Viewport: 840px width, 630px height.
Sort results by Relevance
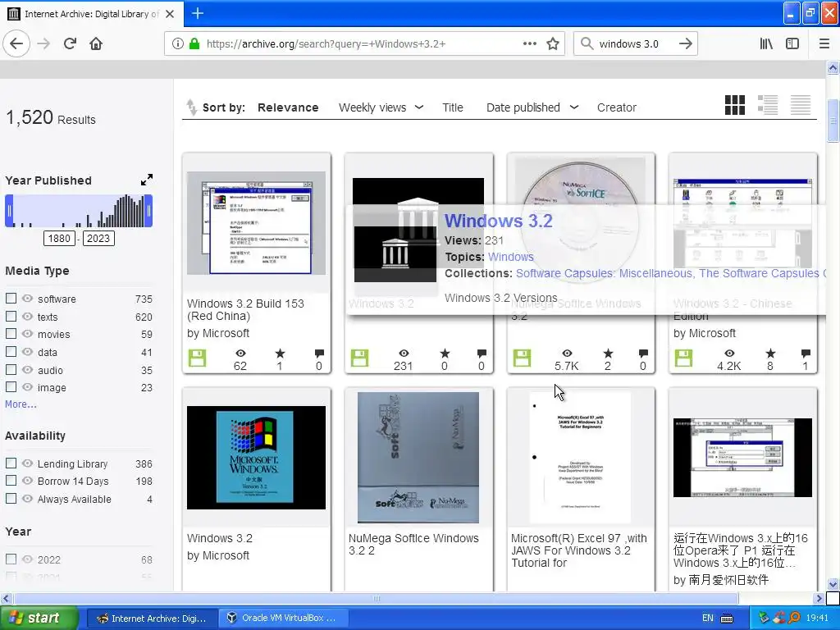point(288,107)
